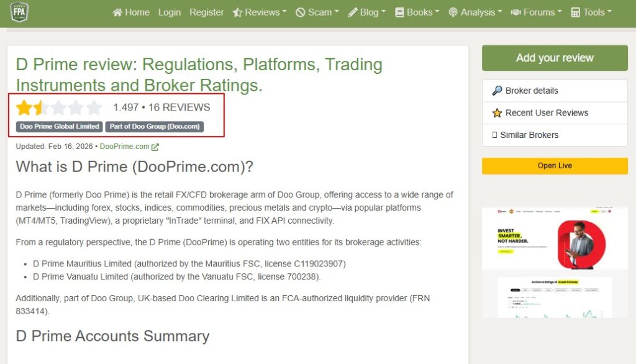This screenshot has width=636, height=364.
Task: Click the FPA shield logo
Action: pos(20,12)
